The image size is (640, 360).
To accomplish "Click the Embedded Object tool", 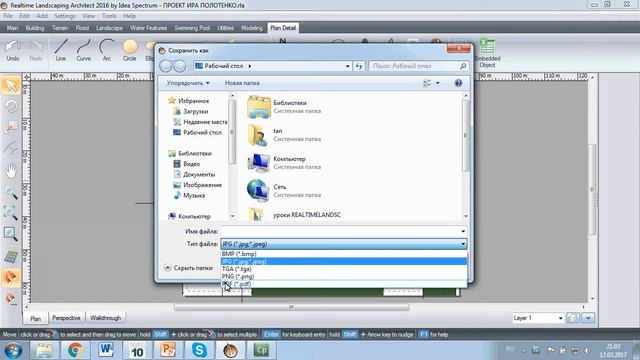I will [487, 53].
